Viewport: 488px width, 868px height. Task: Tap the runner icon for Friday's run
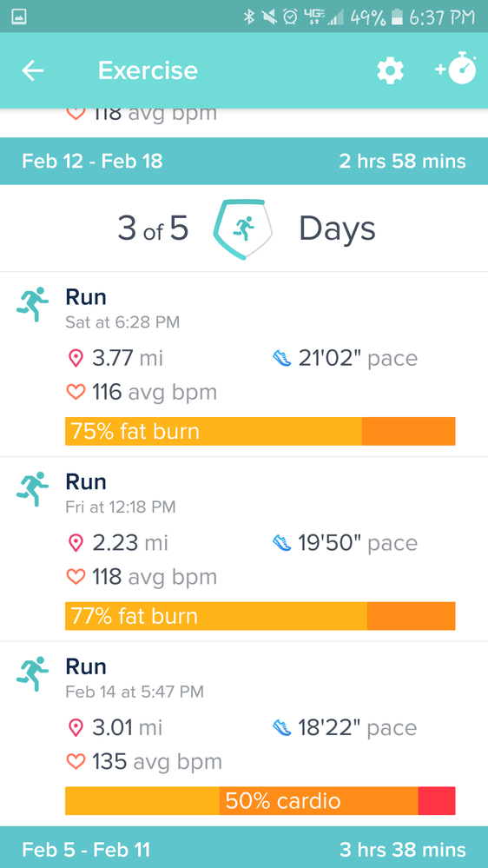coord(32,489)
